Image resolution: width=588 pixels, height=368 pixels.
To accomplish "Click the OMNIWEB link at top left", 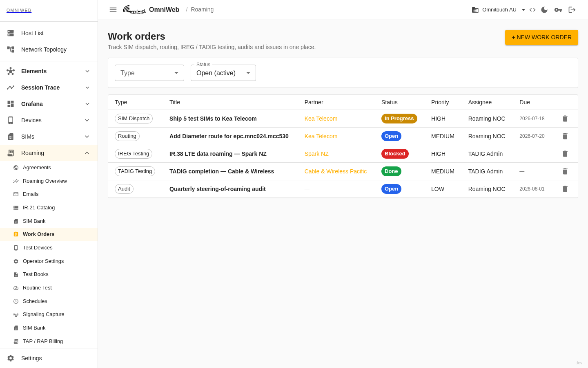I will (x=19, y=10).
